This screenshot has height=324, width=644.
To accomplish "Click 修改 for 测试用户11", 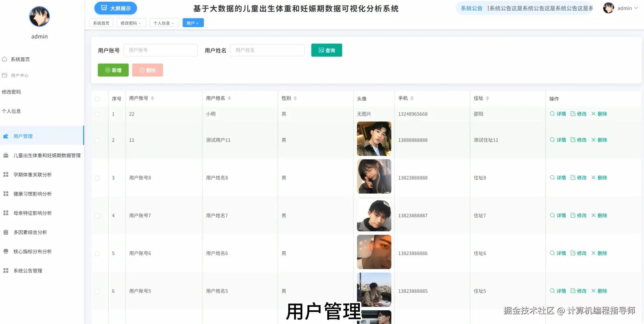I will tap(578, 140).
